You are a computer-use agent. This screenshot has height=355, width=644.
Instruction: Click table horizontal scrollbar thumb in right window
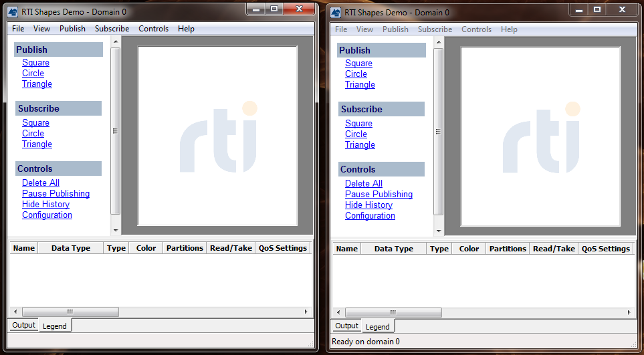click(x=393, y=313)
